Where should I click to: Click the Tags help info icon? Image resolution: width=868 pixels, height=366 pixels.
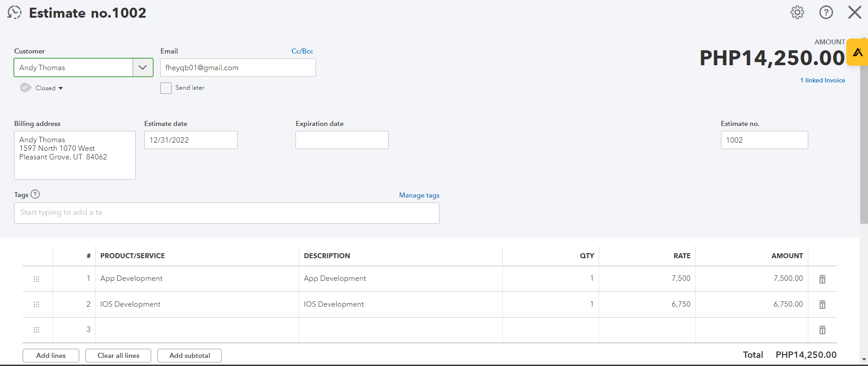[x=35, y=194]
